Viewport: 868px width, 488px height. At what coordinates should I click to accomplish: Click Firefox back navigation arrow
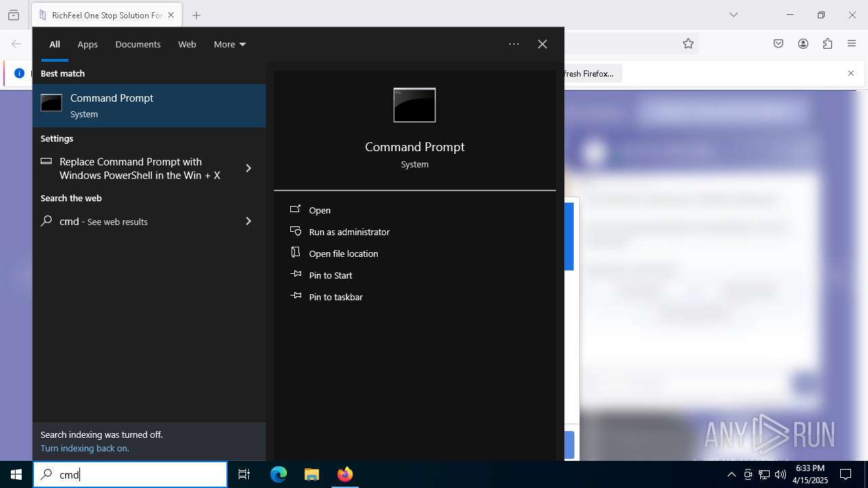16,43
